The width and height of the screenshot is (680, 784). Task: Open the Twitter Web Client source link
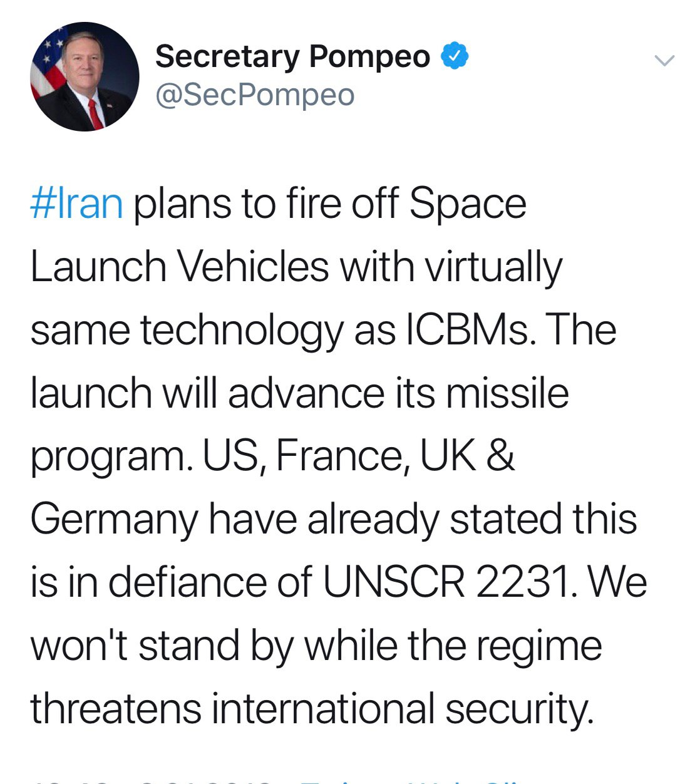click(407, 781)
